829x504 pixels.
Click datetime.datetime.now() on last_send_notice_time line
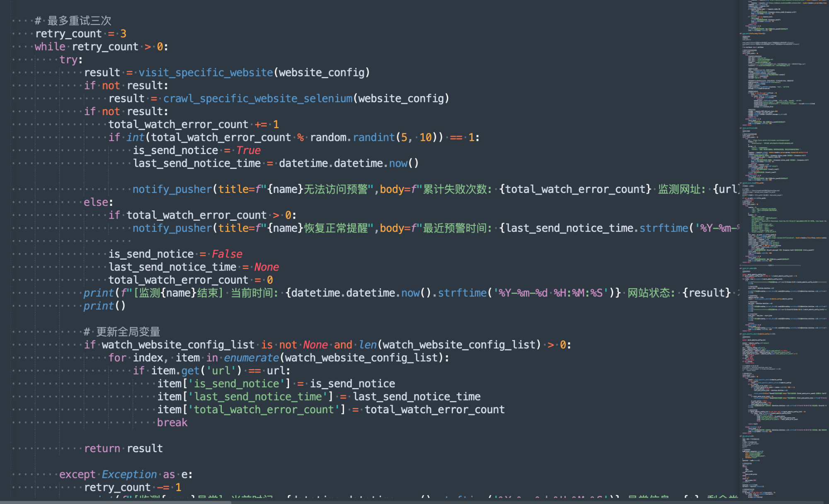click(x=348, y=164)
